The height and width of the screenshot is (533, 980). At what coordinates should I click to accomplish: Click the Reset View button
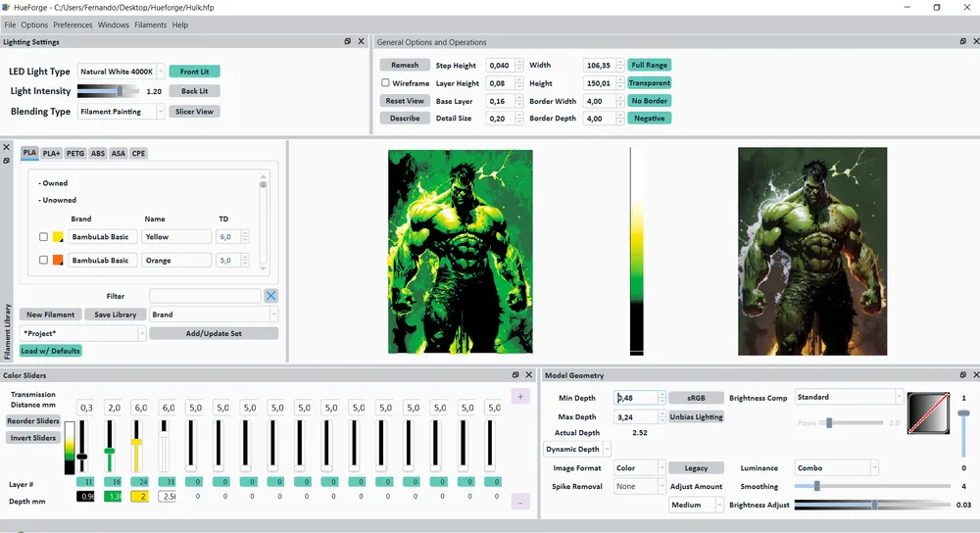(x=405, y=101)
